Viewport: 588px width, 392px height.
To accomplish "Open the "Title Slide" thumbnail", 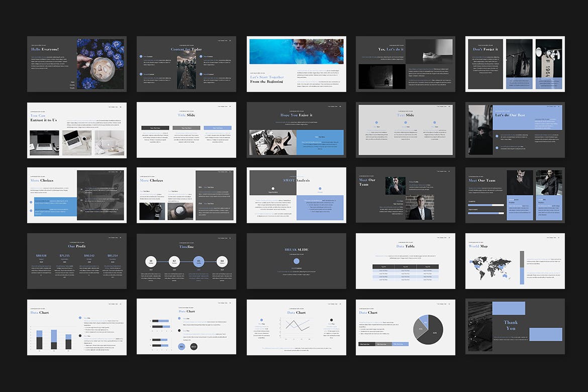I will (186, 130).
